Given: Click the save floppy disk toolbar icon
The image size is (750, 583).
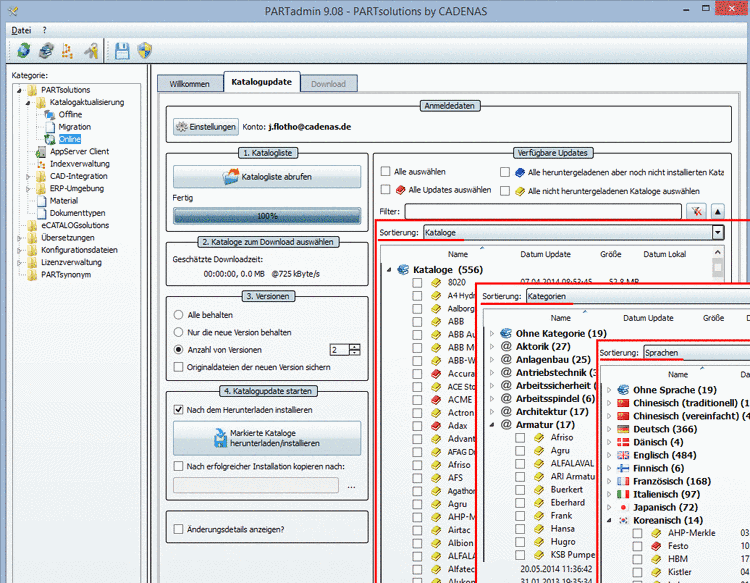Looking at the screenshot, I should pyautogui.click(x=122, y=50).
